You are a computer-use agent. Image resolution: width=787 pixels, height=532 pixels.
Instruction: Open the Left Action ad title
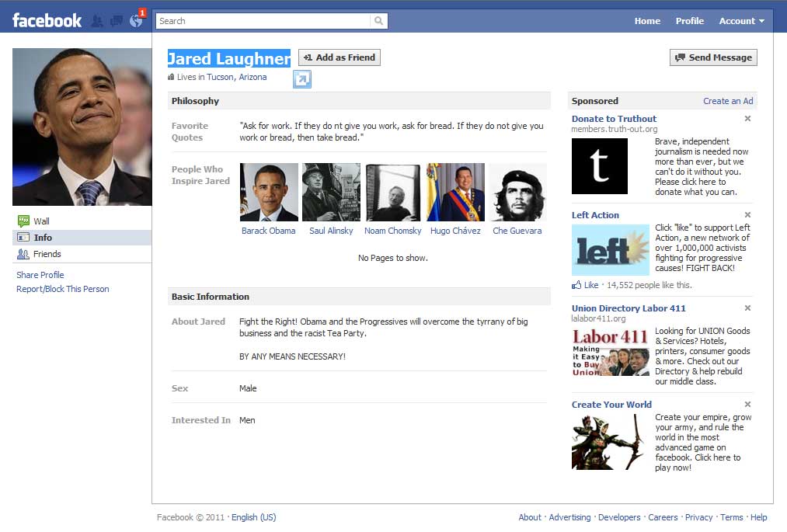595,215
